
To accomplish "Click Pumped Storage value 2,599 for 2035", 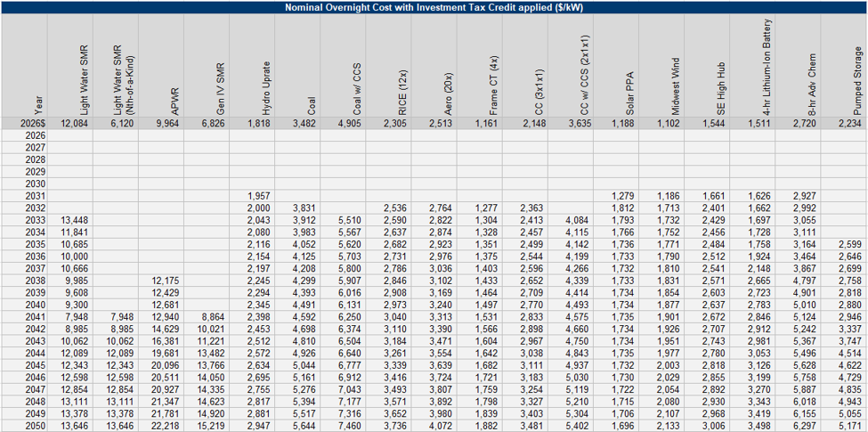I will tap(851, 244).
